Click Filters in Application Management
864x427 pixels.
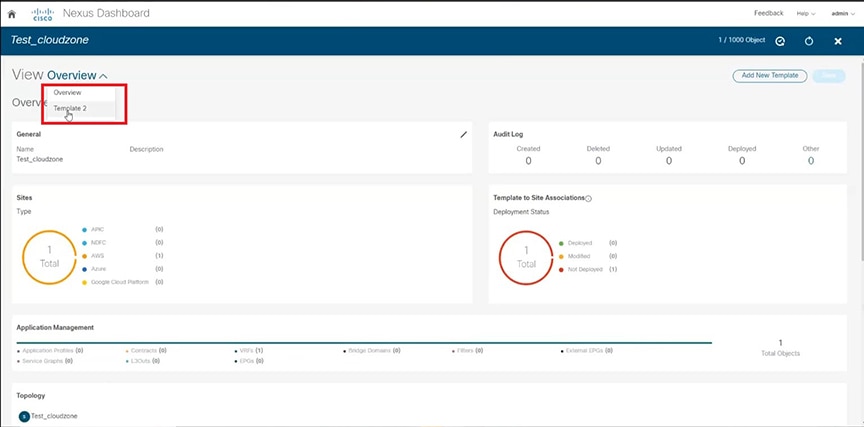(467, 350)
